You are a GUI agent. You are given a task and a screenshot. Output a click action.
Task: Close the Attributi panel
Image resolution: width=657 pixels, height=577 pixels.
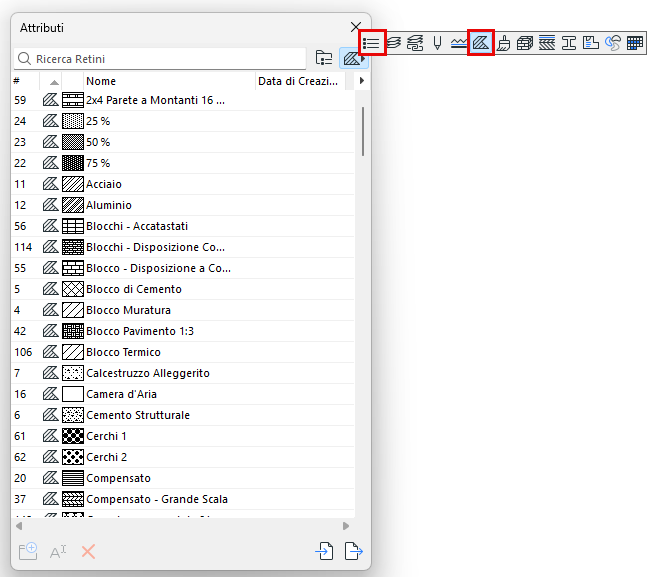click(x=356, y=27)
